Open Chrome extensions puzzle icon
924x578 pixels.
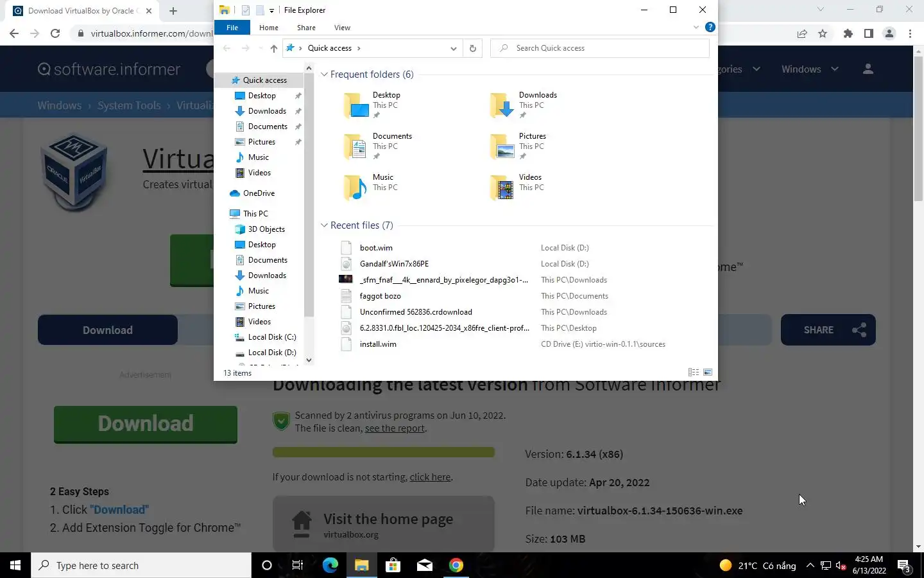coord(848,33)
